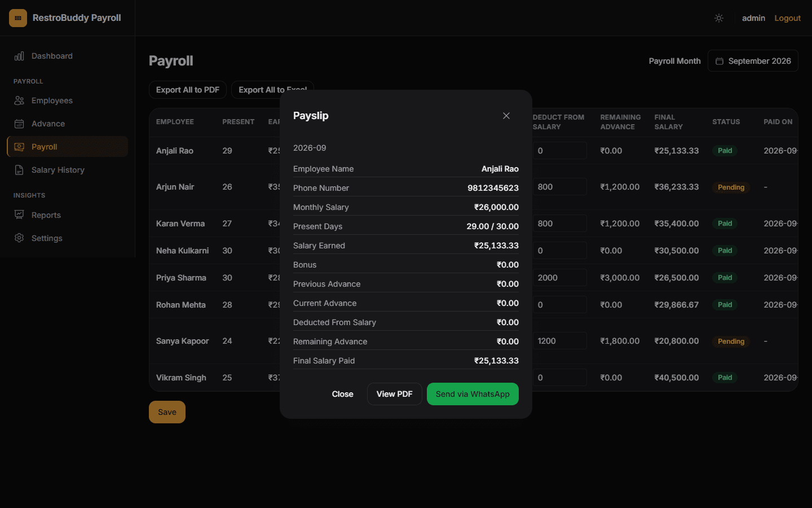812x508 pixels.
Task: Click phone number 9812345623 in payslip
Action: coord(493,188)
